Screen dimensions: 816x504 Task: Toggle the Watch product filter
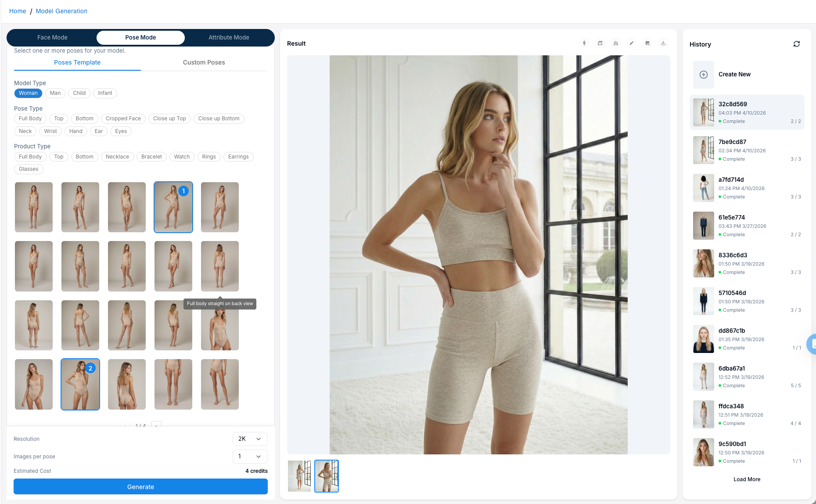tap(182, 157)
